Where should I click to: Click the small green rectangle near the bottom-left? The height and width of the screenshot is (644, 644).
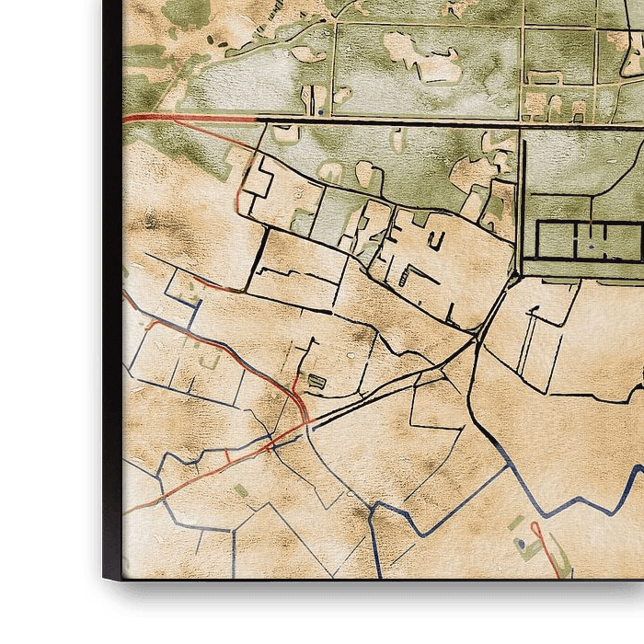241,491
